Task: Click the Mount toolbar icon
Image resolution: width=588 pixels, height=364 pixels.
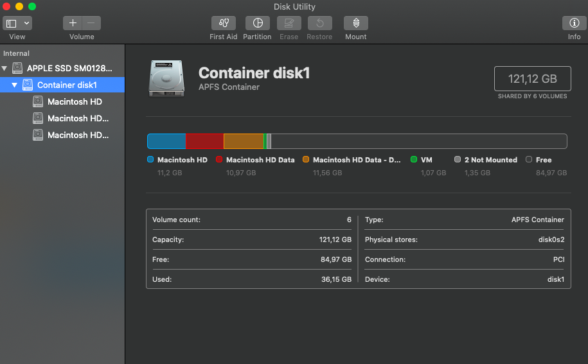Action: click(356, 23)
